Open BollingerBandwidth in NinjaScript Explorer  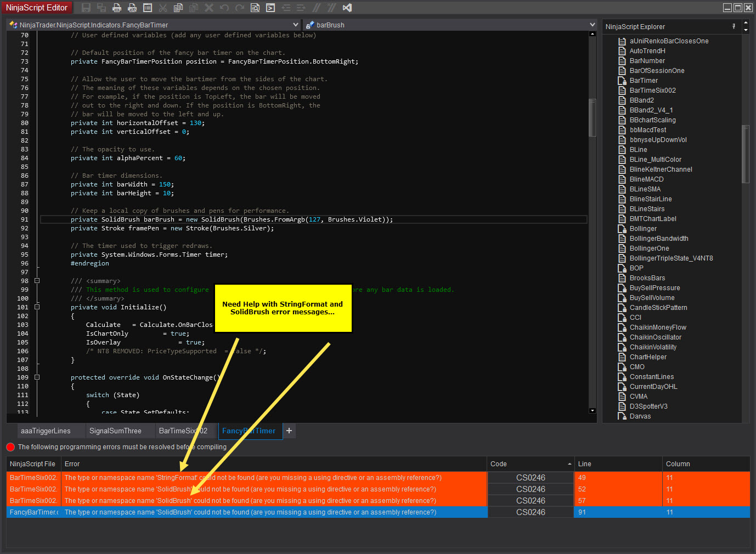pos(658,239)
